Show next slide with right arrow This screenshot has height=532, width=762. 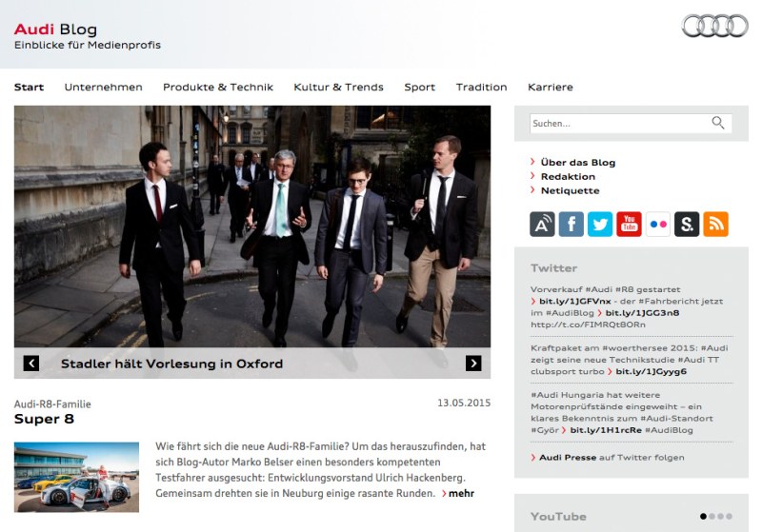click(x=473, y=364)
